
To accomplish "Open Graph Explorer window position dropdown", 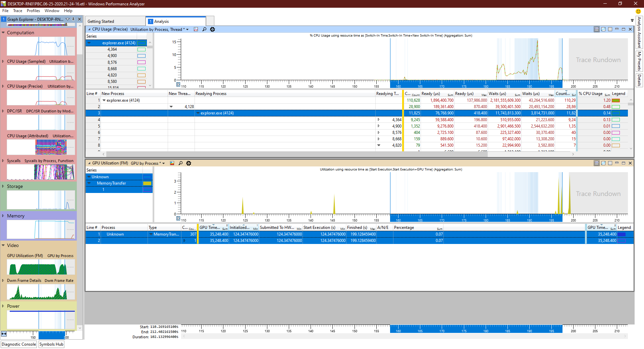I will click(x=67, y=19).
